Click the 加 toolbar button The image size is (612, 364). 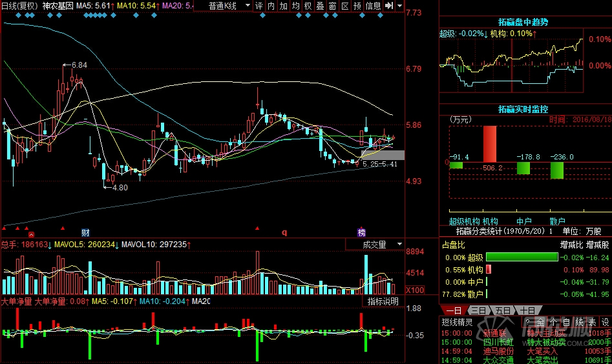point(283,6)
